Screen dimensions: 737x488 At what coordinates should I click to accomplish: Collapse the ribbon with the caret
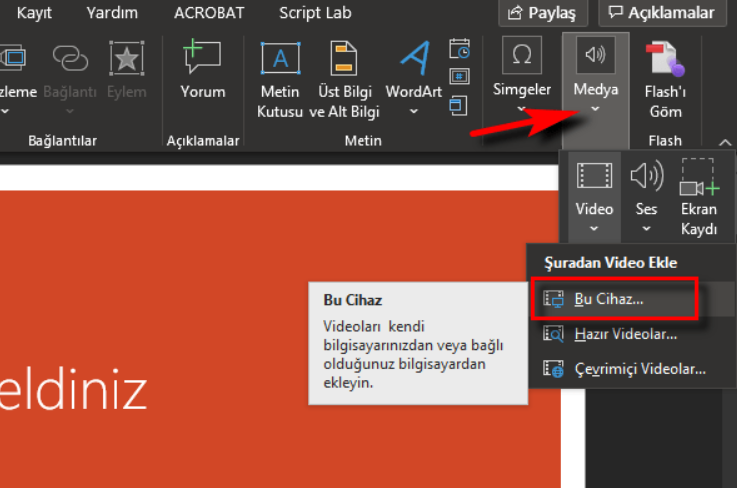[725, 142]
